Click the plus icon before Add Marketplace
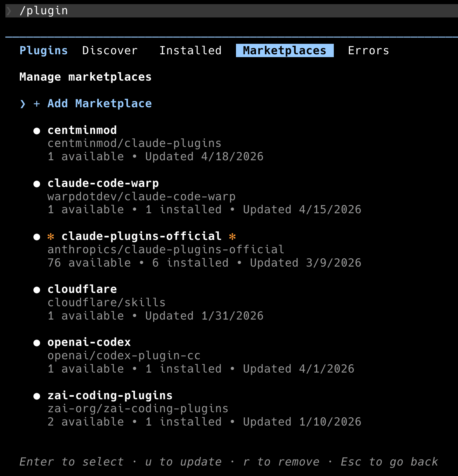Image resolution: width=458 pixels, height=476 pixels. click(x=37, y=104)
